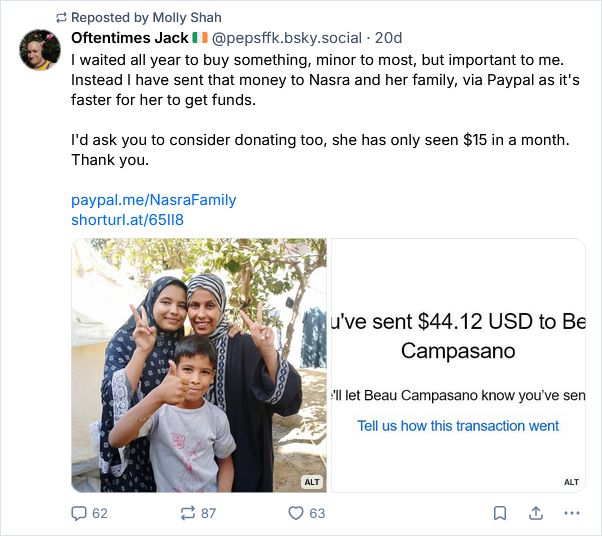Image resolution: width=602 pixels, height=536 pixels.
Task: Open Molly Shah's profile from repost label
Action: (x=187, y=18)
